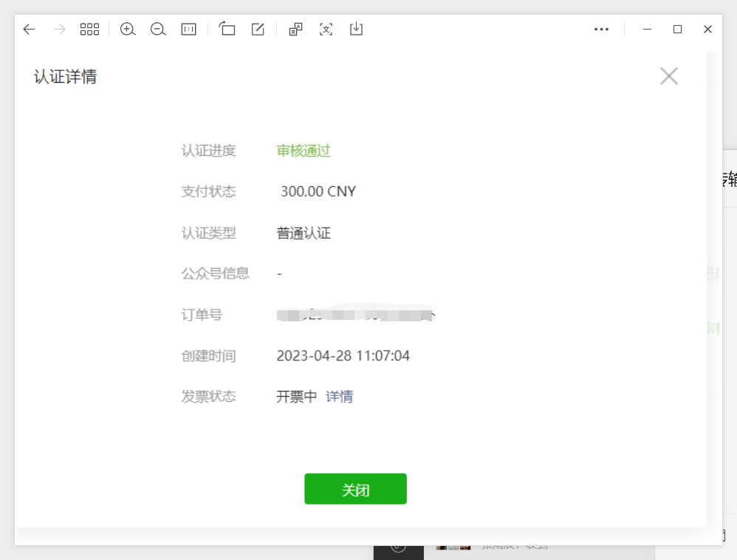The height and width of the screenshot is (560, 737).
Task: Open the thumbnail grid view
Action: tap(89, 29)
